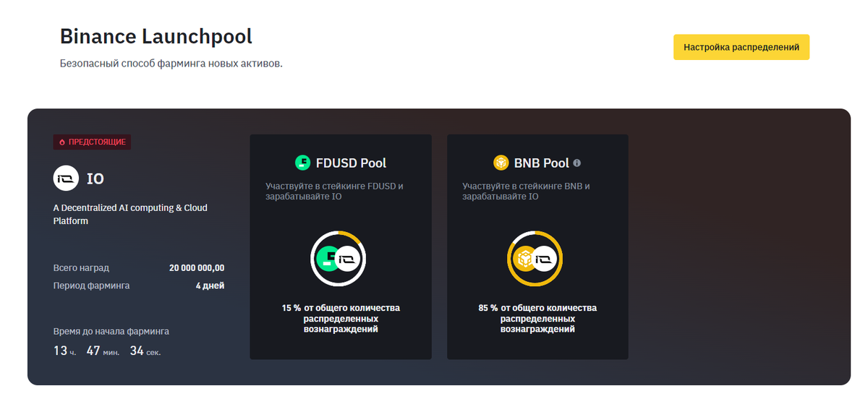This screenshot has width=868, height=399.
Task: Select the 20 000 000,00 total rewards value
Action: point(197,268)
